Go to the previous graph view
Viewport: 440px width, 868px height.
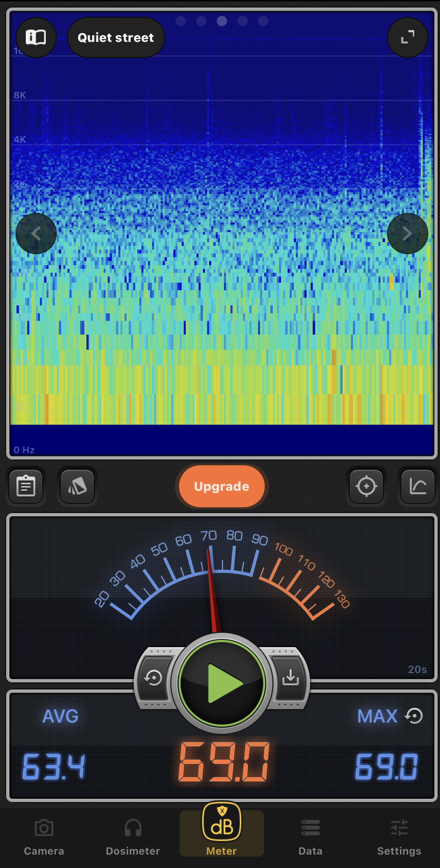pos(36,234)
